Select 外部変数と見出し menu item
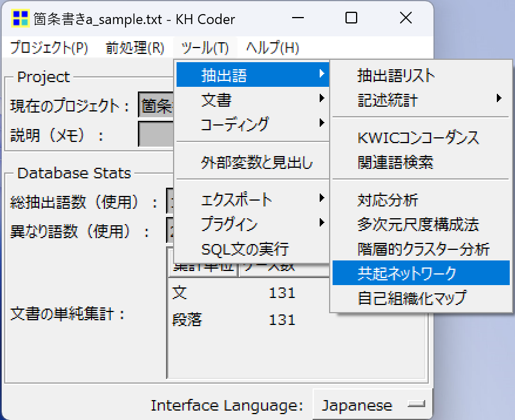The image size is (515, 420). tap(253, 162)
